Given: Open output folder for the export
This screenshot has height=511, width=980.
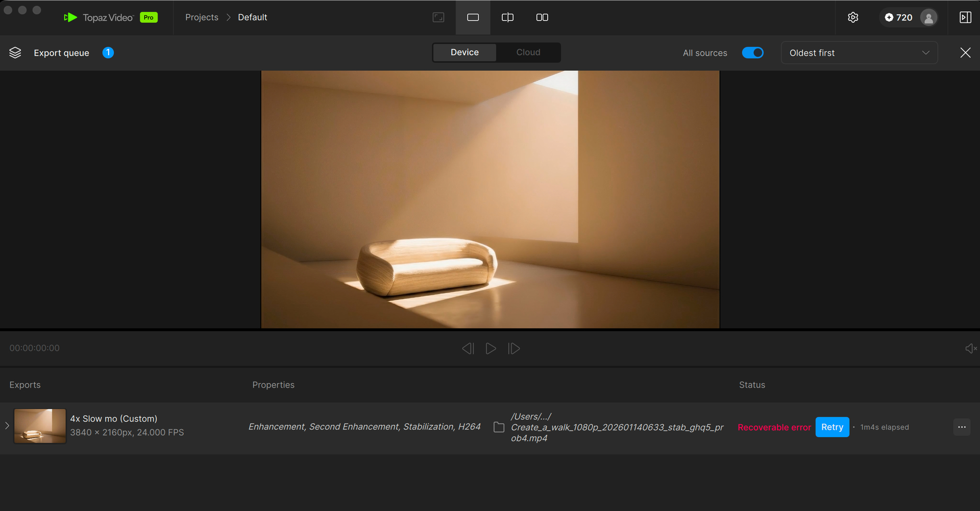Looking at the screenshot, I should click(499, 427).
